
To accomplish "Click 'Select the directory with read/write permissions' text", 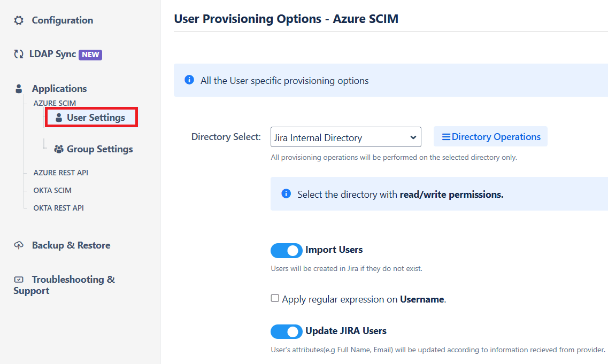I will click(400, 194).
